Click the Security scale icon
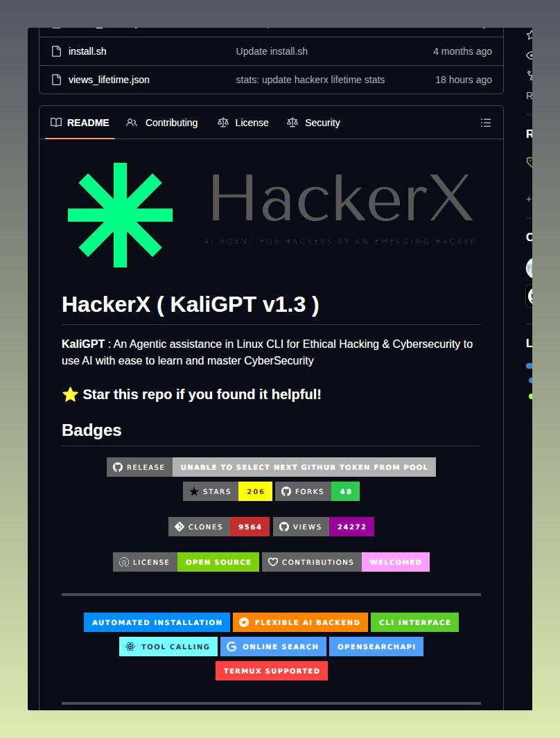This screenshot has height=738, width=560. (292, 123)
